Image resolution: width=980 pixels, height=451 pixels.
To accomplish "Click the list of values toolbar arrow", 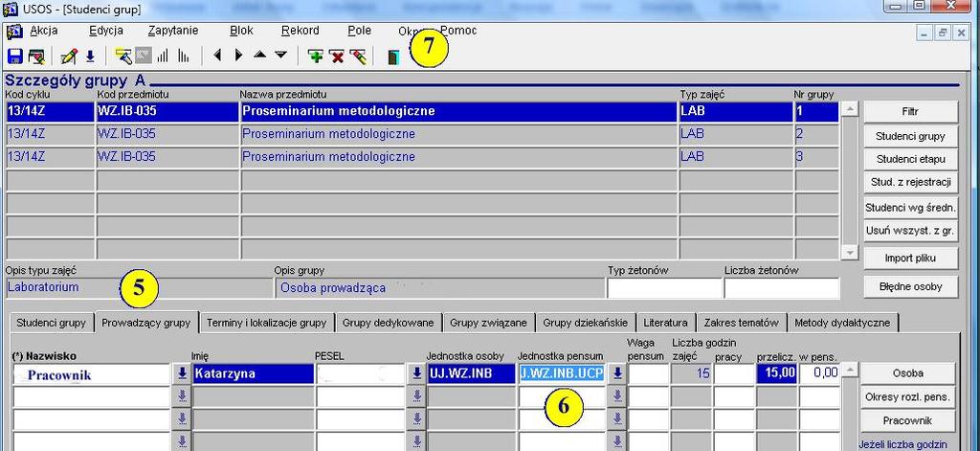I will coord(90,56).
